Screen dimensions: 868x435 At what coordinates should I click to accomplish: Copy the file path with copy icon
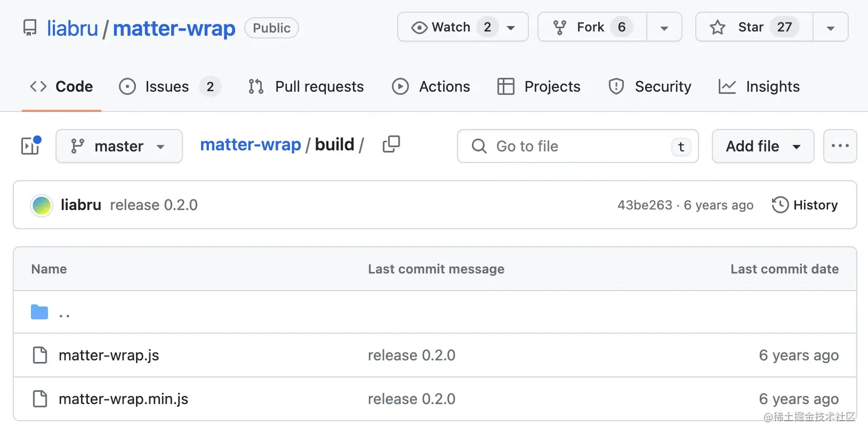click(x=391, y=145)
